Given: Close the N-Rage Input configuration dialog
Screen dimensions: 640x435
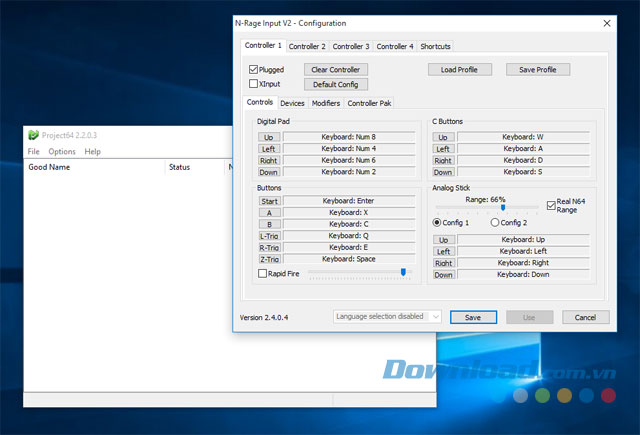Looking at the screenshot, I should tap(607, 23).
